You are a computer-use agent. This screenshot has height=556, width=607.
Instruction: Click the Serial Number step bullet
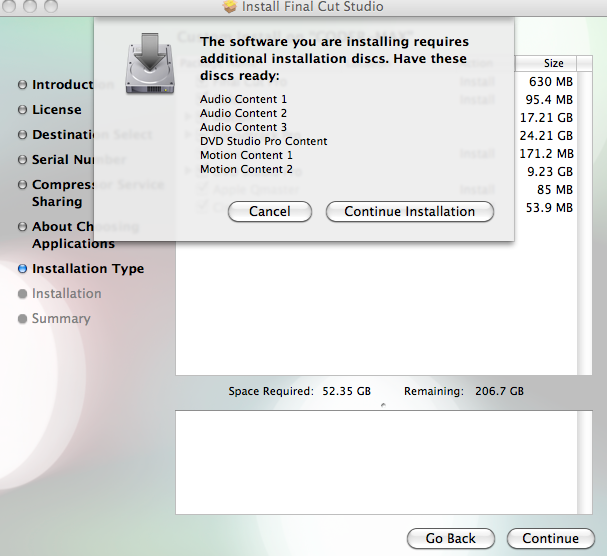[x=22, y=160]
